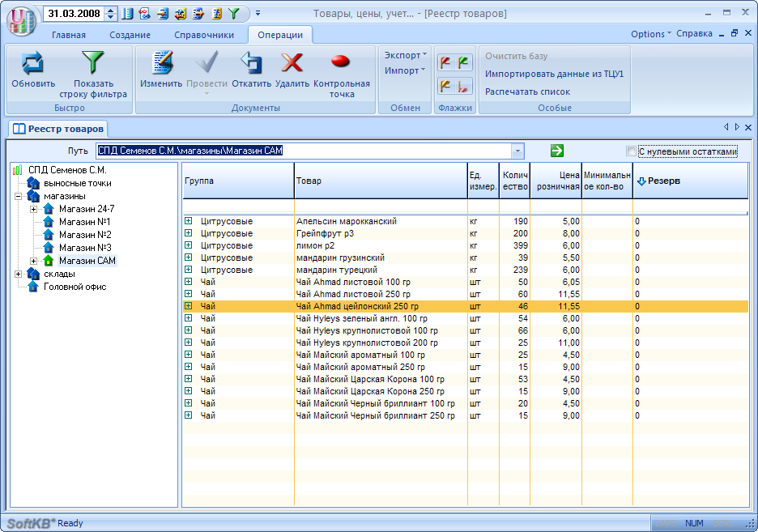Open the customize quick access toolbar arrow

[x=258, y=14]
